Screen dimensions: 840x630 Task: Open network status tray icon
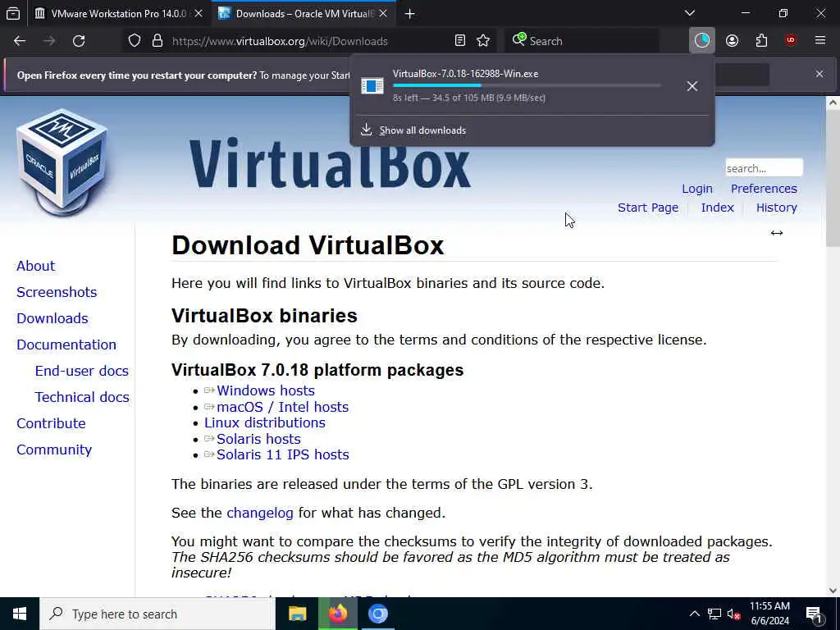[x=714, y=614]
